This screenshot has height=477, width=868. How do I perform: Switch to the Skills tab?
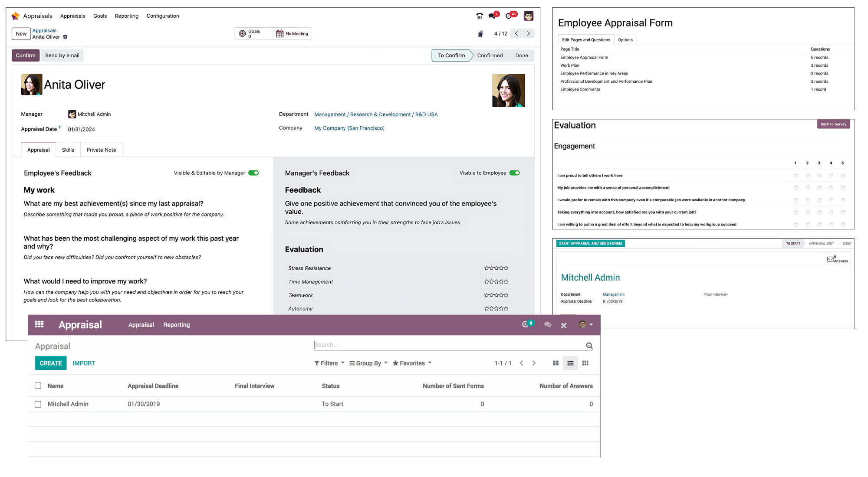[68, 150]
